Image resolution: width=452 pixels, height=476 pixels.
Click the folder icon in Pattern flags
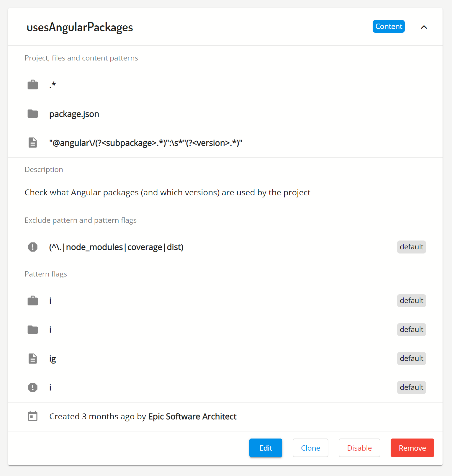pyautogui.click(x=33, y=330)
